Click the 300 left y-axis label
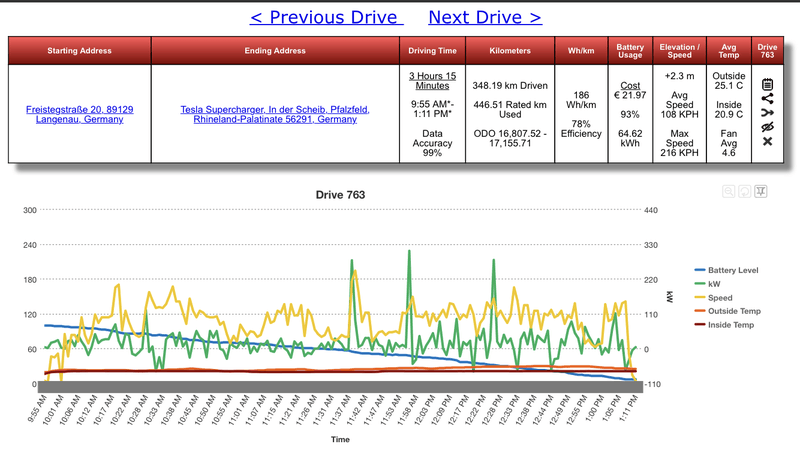Image resolution: width=800 pixels, height=450 pixels. point(30,210)
